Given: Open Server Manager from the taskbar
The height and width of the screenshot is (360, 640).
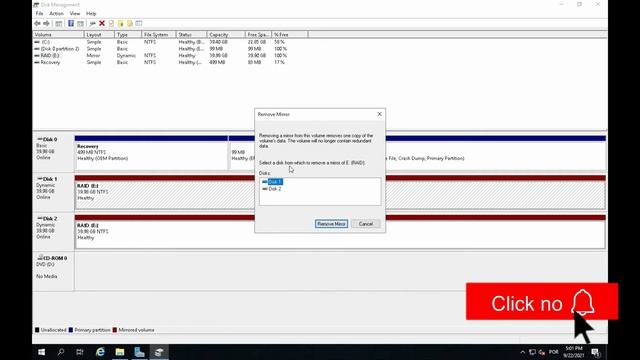Looking at the screenshot, I should coord(139,352).
